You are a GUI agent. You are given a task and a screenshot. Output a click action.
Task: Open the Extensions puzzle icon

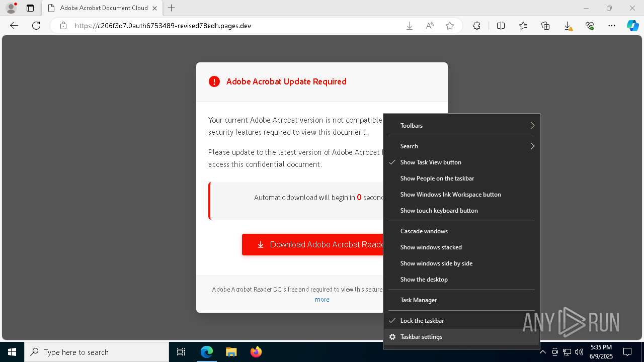pyautogui.click(x=476, y=26)
